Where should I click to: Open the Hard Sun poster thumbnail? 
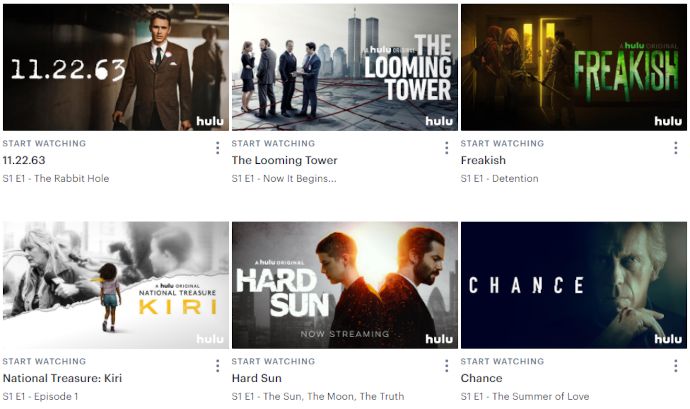345,285
